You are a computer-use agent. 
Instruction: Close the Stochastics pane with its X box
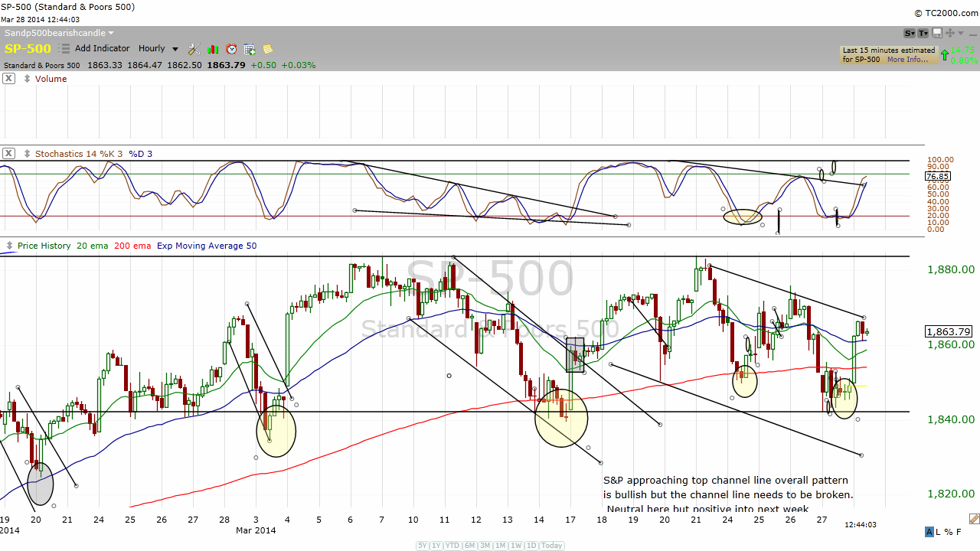[8, 154]
